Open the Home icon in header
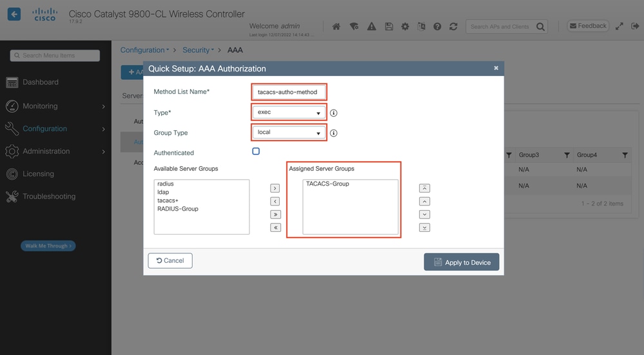 pos(336,26)
